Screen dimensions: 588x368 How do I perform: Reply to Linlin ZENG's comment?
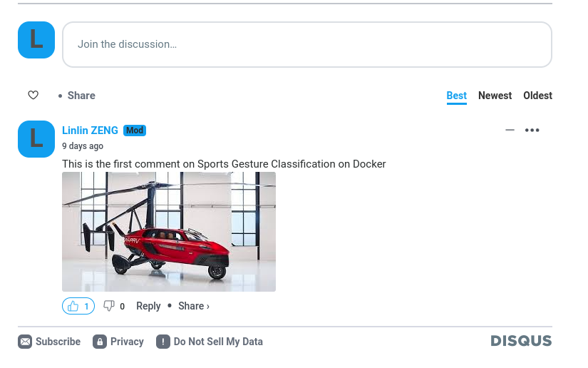[148, 306]
